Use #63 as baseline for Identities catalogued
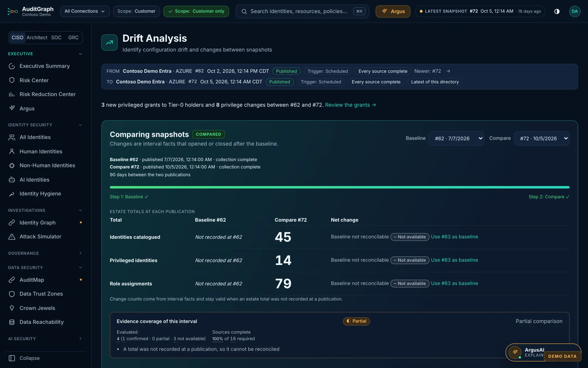The width and height of the screenshot is (588, 368). coord(454,237)
